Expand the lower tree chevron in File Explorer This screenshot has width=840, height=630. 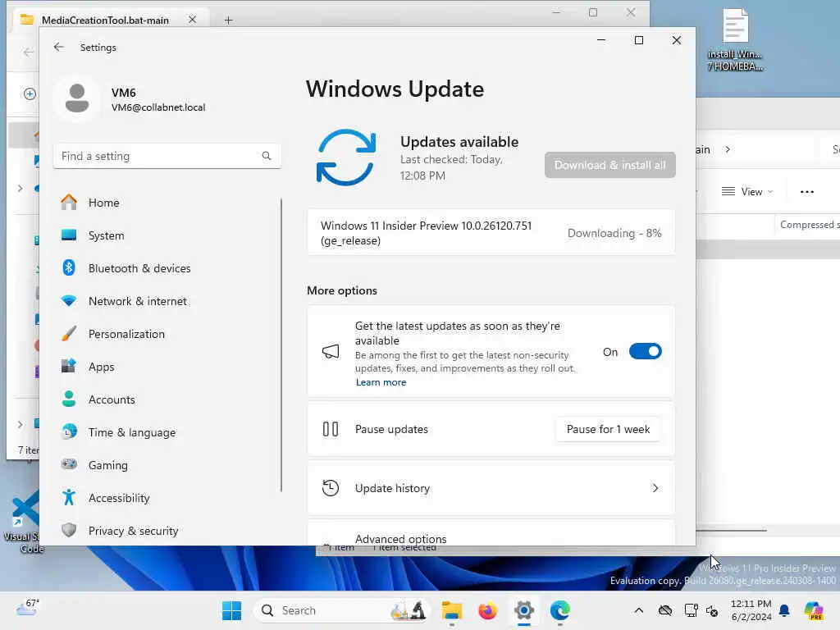click(20, 424)
